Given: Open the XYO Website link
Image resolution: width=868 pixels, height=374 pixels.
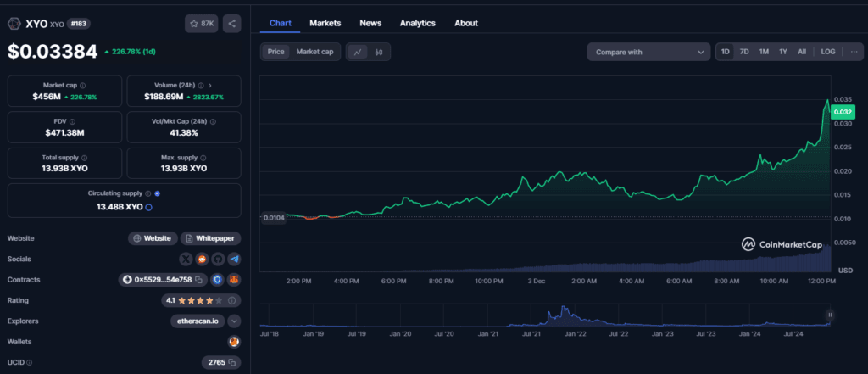Looking at the screenshot, I should pyautogui.click(x=153, y=238).
